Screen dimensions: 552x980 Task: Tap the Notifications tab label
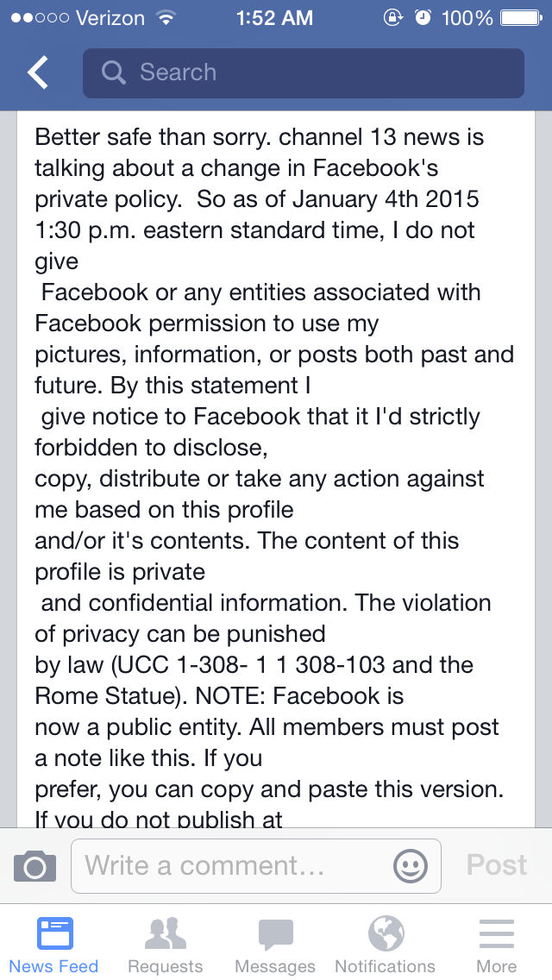[x=386, y=966]
